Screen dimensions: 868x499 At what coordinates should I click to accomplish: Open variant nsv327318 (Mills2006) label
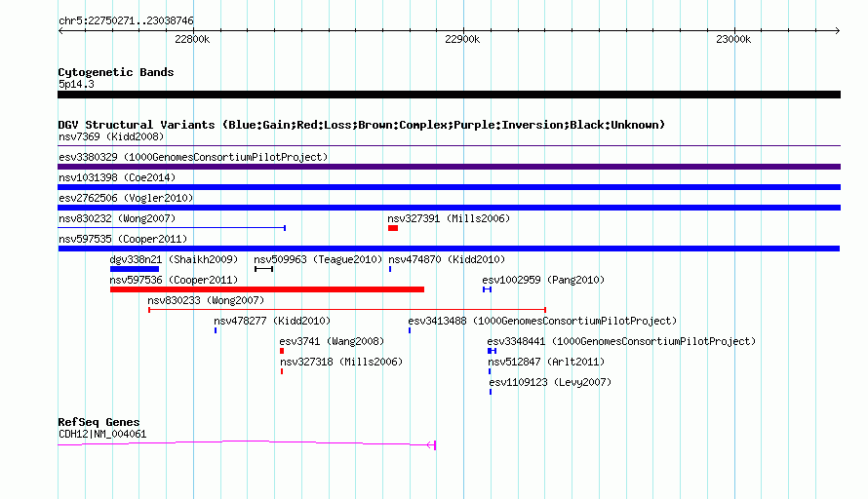(x=341, y=362)
